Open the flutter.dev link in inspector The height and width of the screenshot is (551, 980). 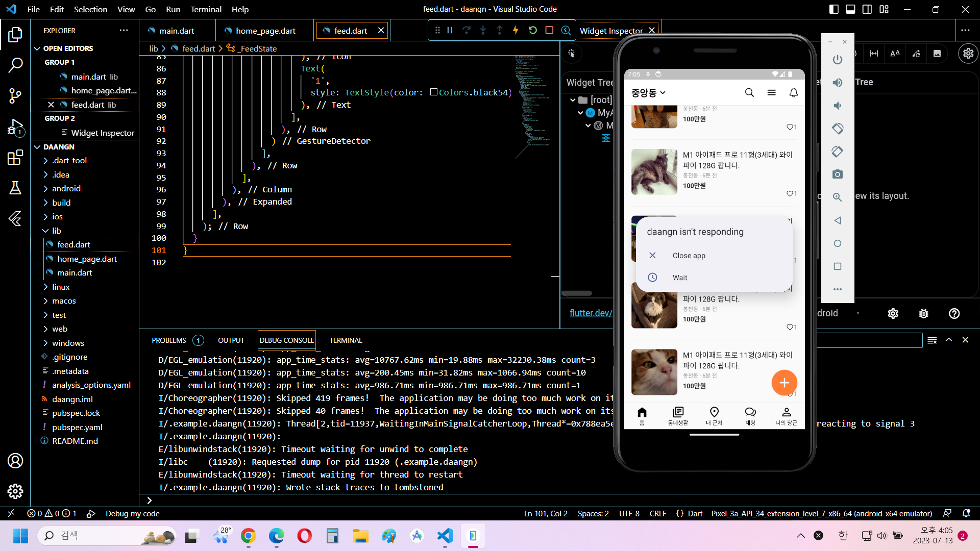pyautogui.click(x=591, y=313)
